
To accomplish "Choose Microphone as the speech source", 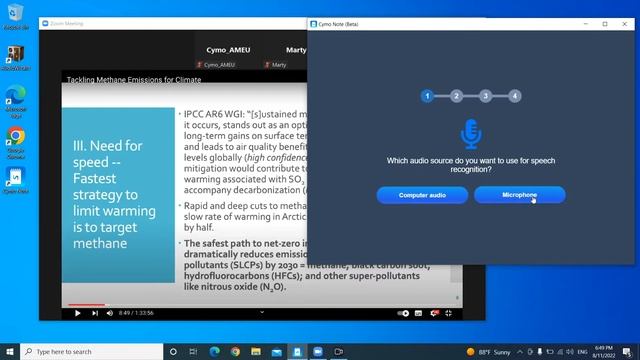I will [x=520, y=195].
